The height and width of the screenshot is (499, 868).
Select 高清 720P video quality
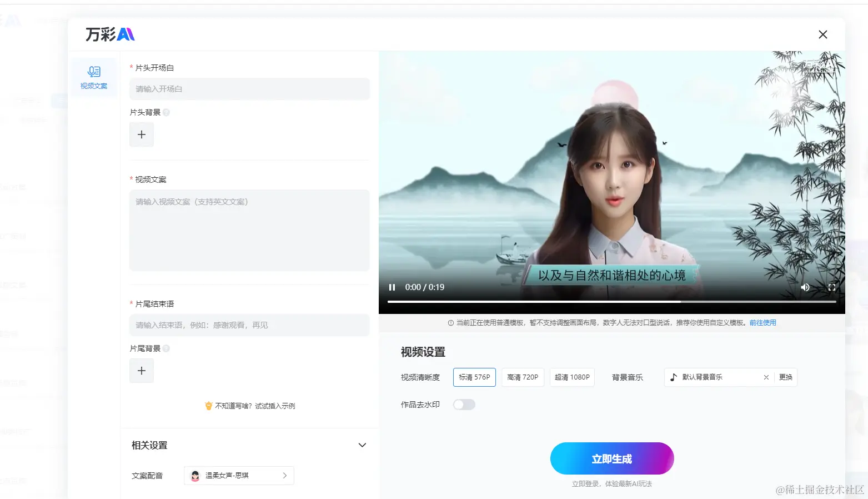click(x=523, y=377)
